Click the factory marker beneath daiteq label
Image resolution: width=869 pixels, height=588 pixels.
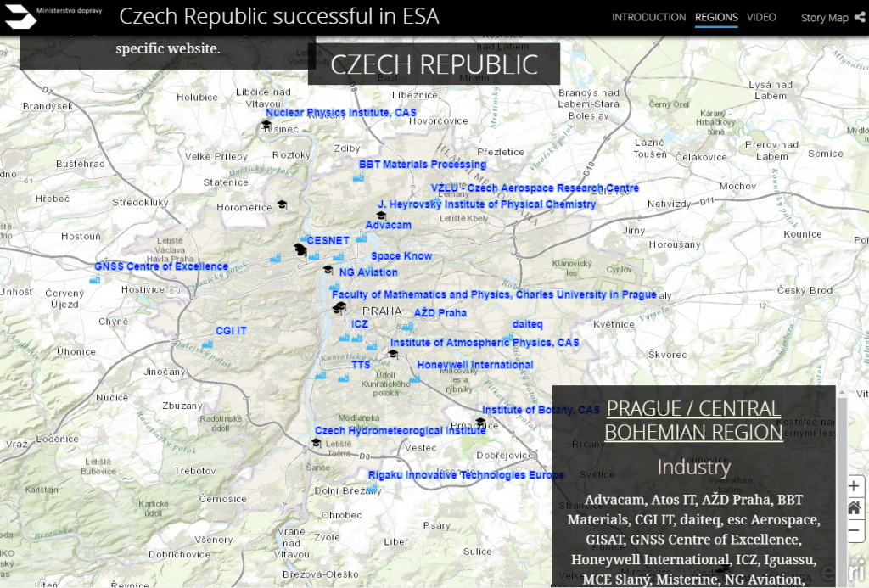click(507, 336)
